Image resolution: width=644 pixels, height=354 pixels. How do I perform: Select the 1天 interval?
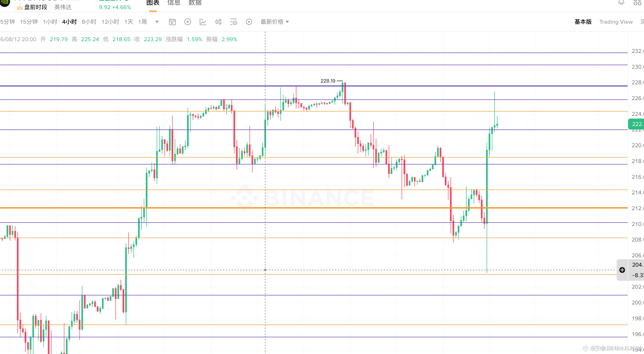tap(129, 22)
